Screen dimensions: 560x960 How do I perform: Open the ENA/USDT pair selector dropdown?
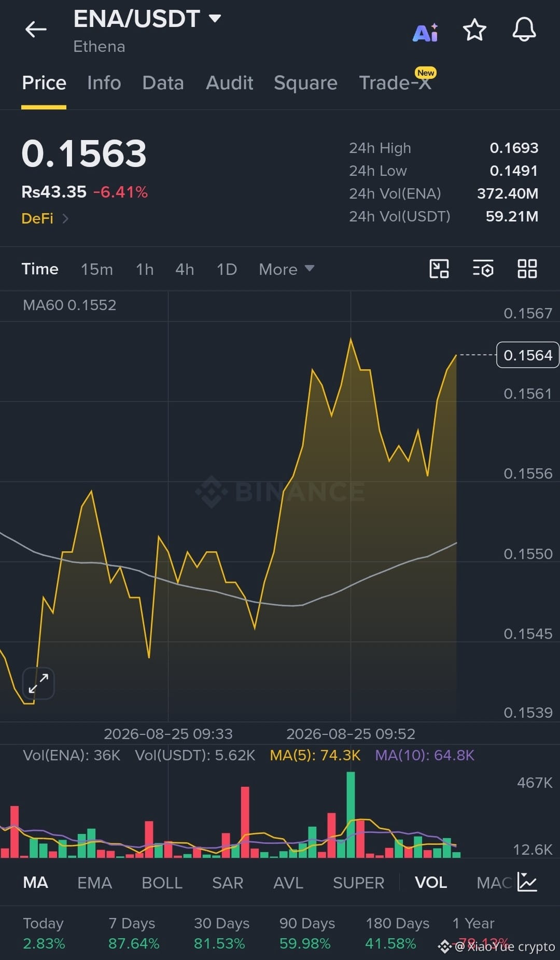[147, 19]
